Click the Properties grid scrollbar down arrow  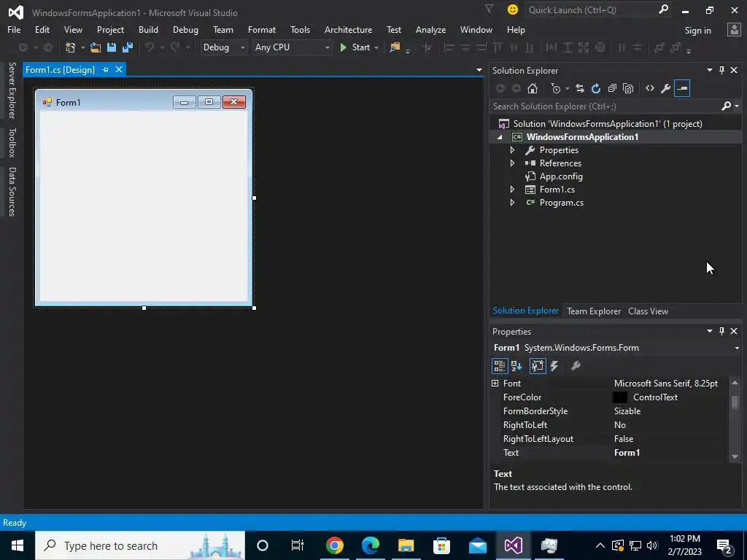[x=735, y=456]
